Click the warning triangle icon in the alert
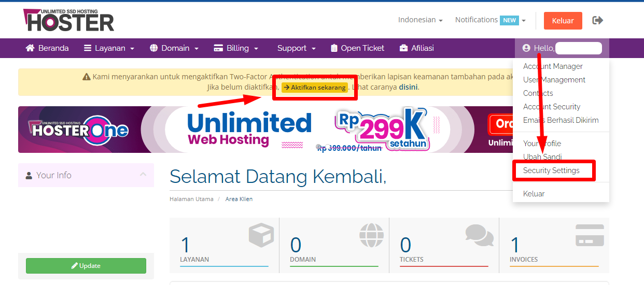Screen dimensions: 644x285 tap(87, 77)
